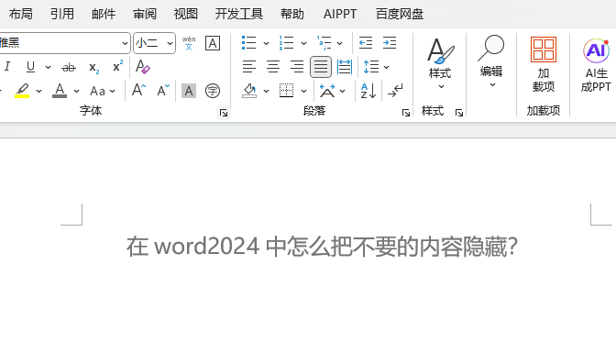Click the AI生成PPT button
The height and width of the screenshot is (364, 616).
596,65
